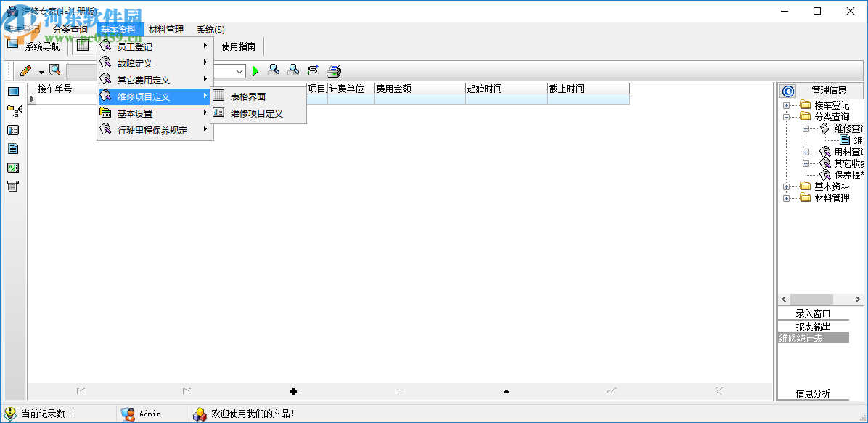
Task: Click the zoom-in magnifier icon on the toolbar
Action: [274, 70]
